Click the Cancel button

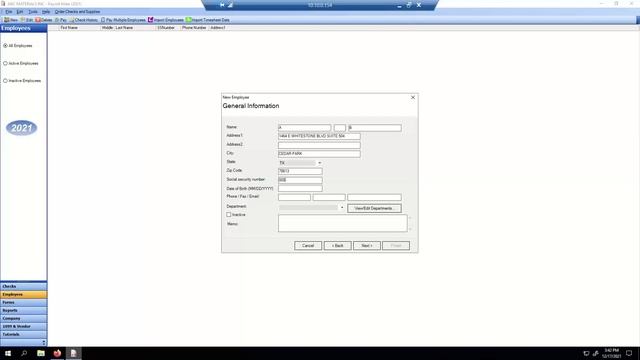pyautogui.click(x=308, y=246)
